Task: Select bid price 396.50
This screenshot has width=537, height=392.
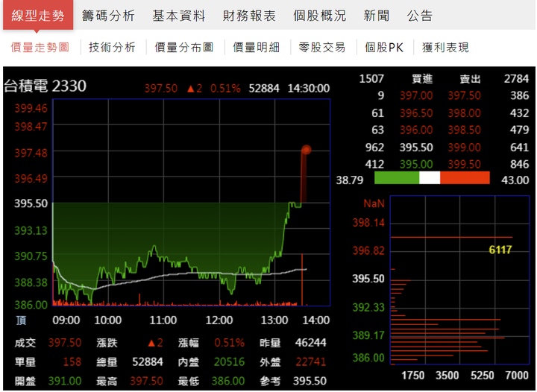Action: coord(416,113)
